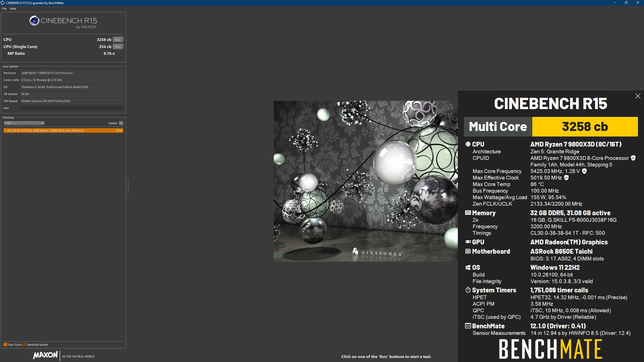
Task: Click the Identical System legend swatch
Action: point(24,345)
